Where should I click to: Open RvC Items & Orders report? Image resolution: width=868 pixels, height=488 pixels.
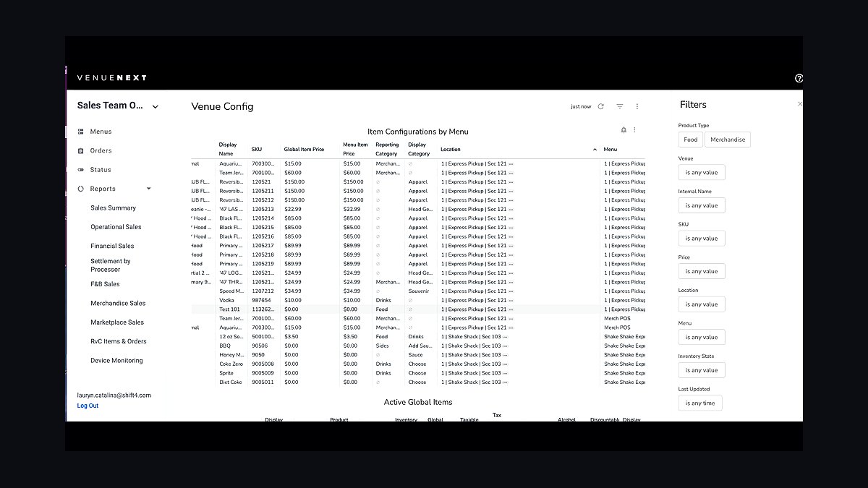119,341
